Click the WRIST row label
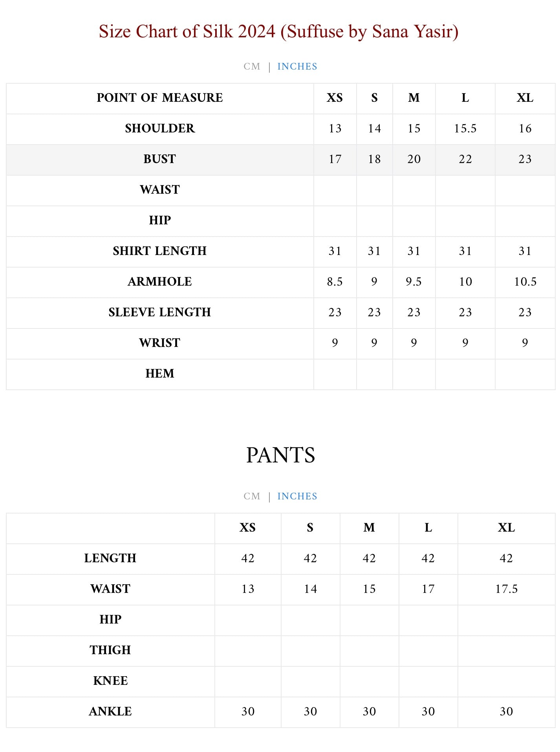The height and width of the screenshot is (752, 560). 160,343
